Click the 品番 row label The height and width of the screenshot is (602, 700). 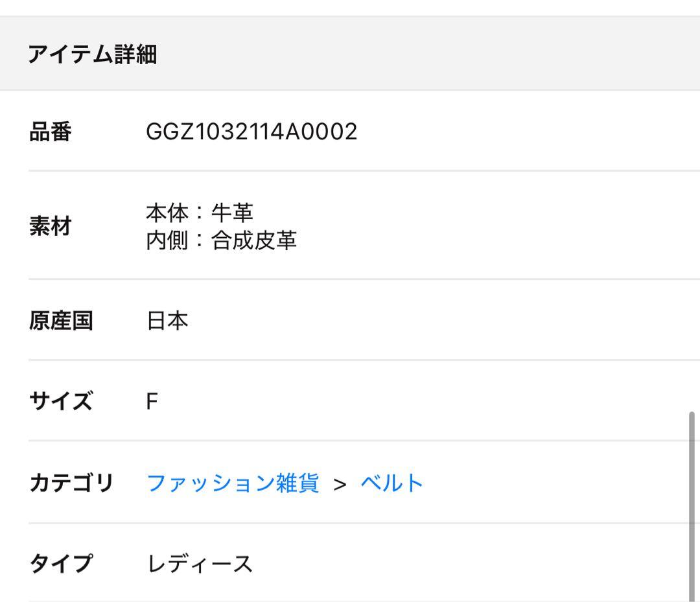50,132
